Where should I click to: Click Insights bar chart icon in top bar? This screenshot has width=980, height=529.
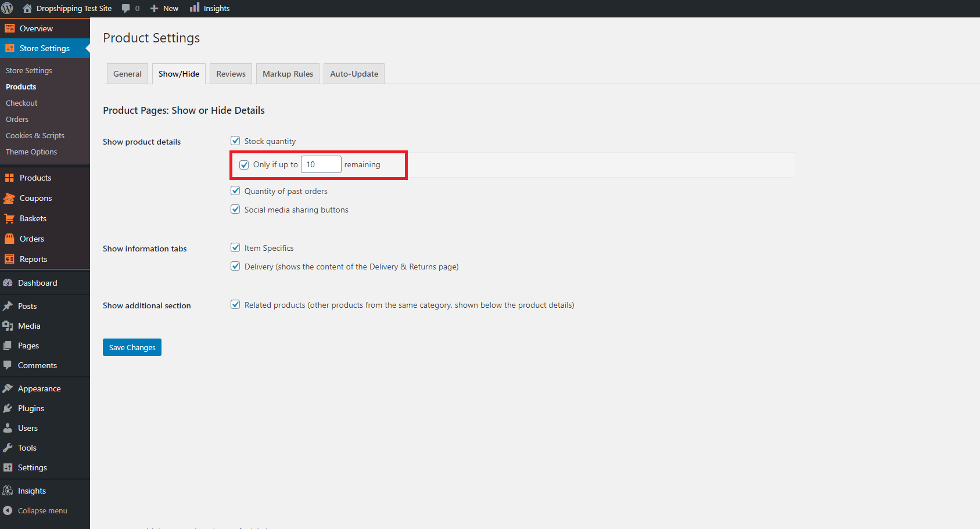pos(195,8)
